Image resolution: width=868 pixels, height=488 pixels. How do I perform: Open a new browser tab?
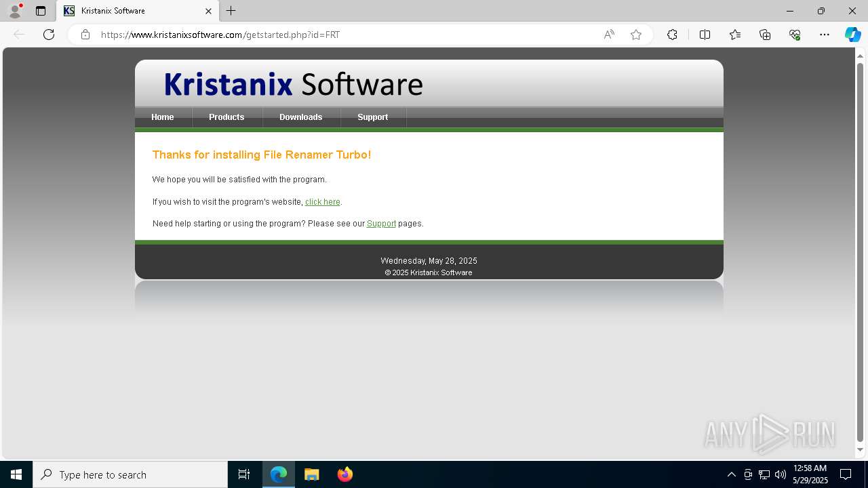point(231,11)
